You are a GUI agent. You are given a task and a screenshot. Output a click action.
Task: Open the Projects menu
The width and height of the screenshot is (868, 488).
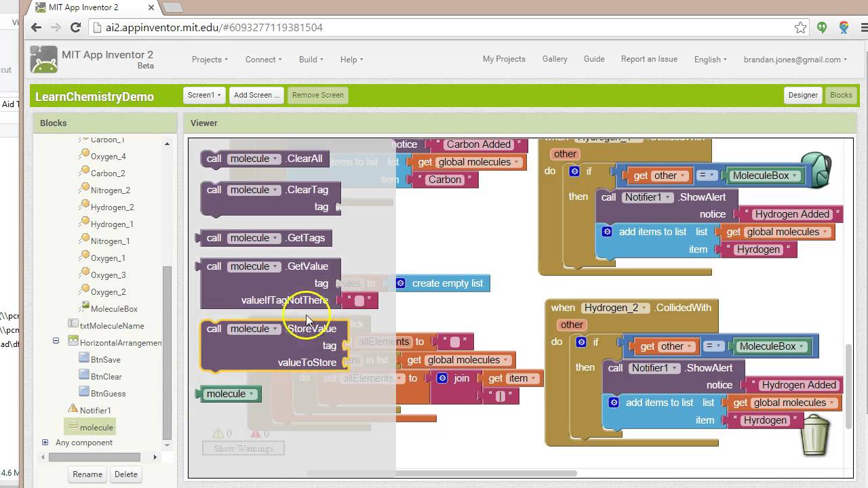click(210, 60)
